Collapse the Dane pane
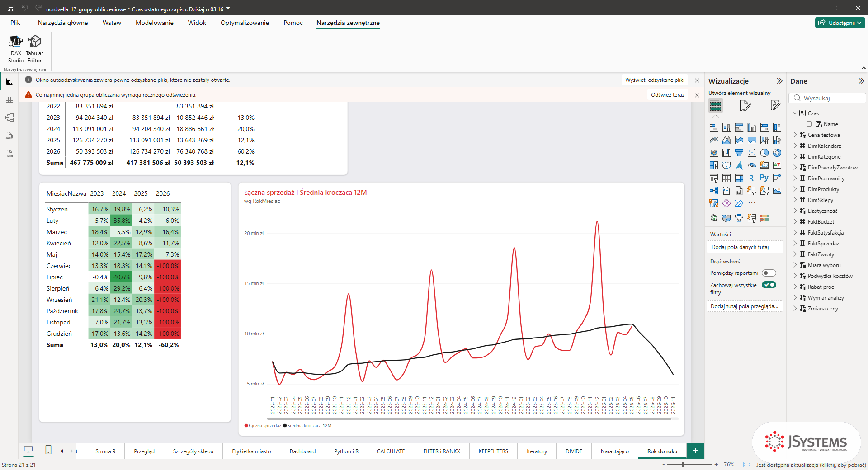Viewport: 868px width, 470px height. (x=861, y=81)
